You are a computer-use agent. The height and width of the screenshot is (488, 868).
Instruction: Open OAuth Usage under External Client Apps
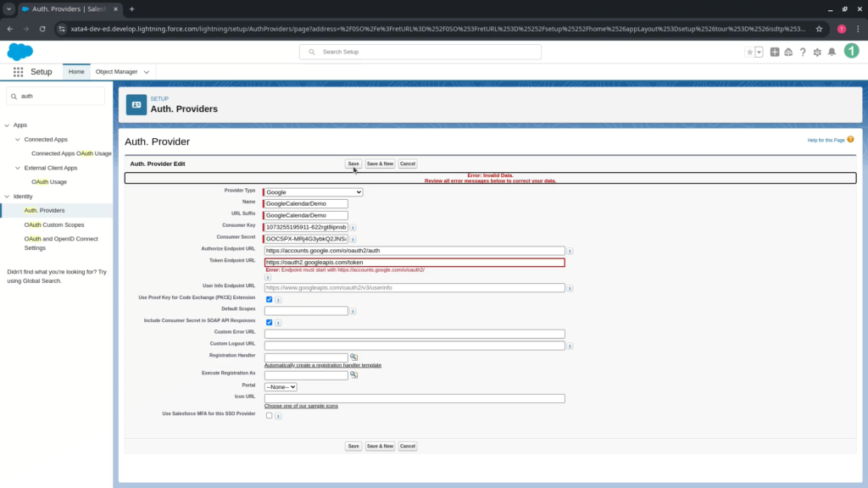49,182
